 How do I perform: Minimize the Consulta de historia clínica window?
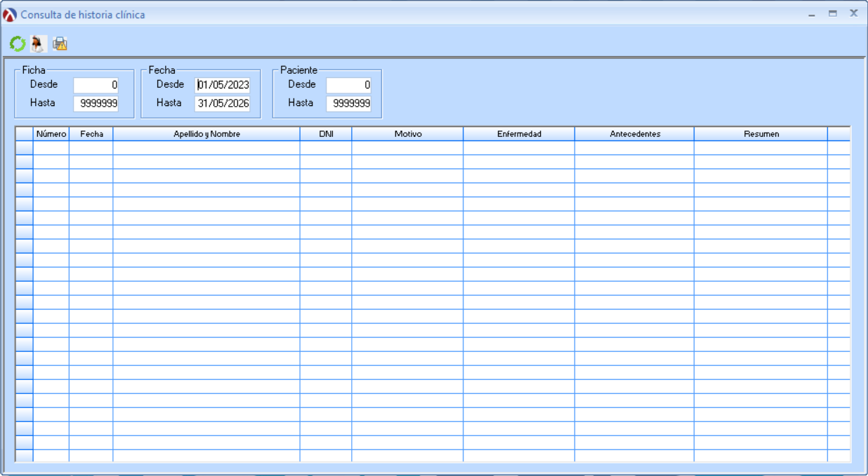coord(812,14)
